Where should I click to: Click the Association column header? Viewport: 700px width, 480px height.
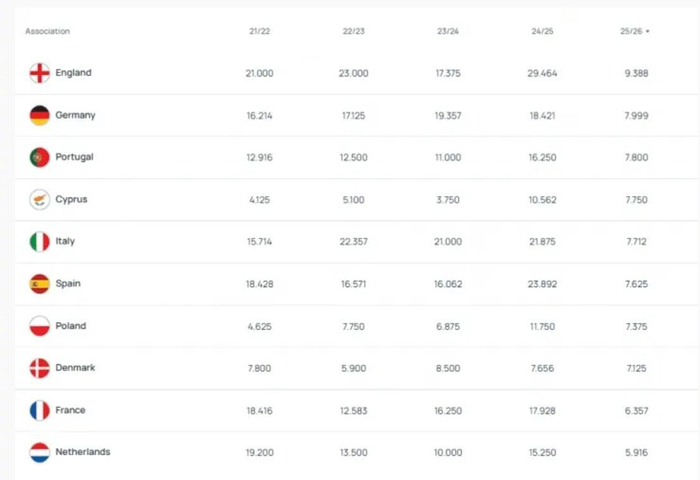click(48, 32)
